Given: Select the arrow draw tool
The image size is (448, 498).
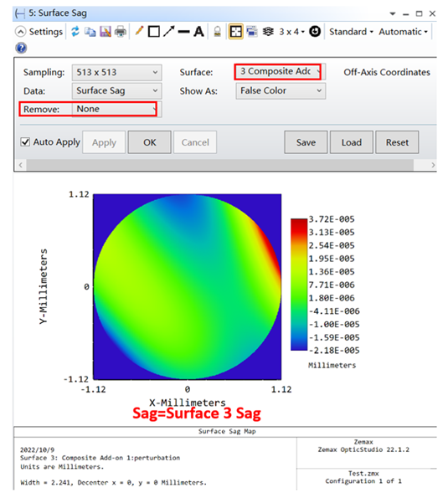Looking at the screenshot, I should coord(168,32).
